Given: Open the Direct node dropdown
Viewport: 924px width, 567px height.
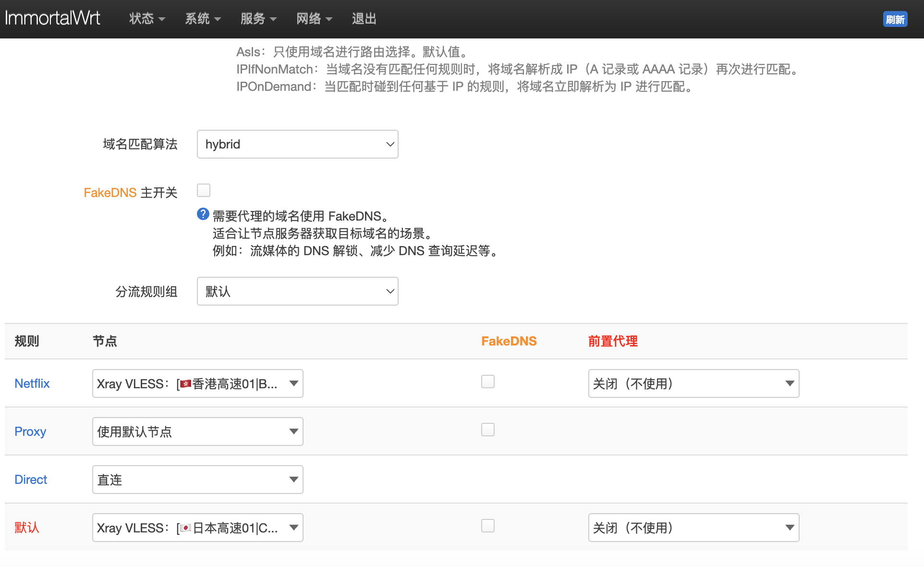Looking at the screenshot, I should pyautogui.click(x=198, y=480).
